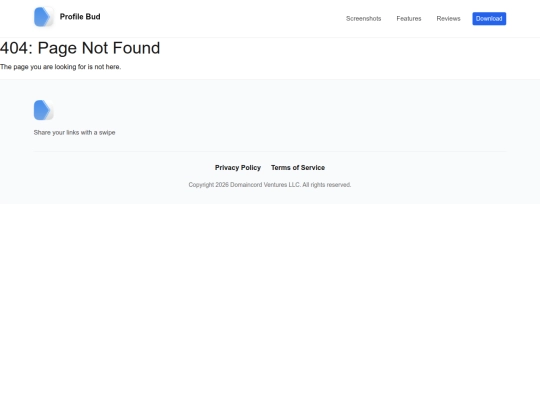Viewport: 540px width, 405px height.
Task: Click 'Share your links with a swipe' tagline
Action: click(x=74, y=133)
